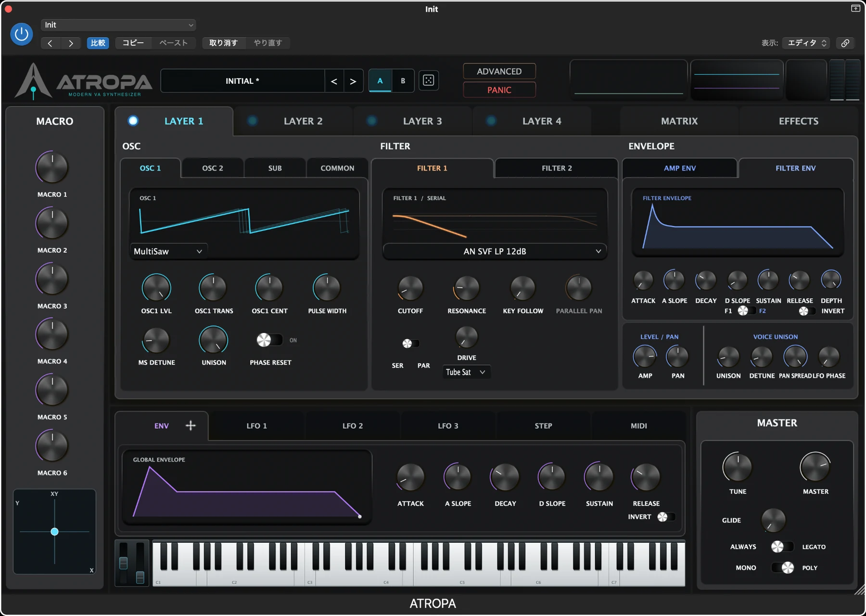Open the FILTER 2 tab
Screen dimensions: 866x616
(557, 168)
